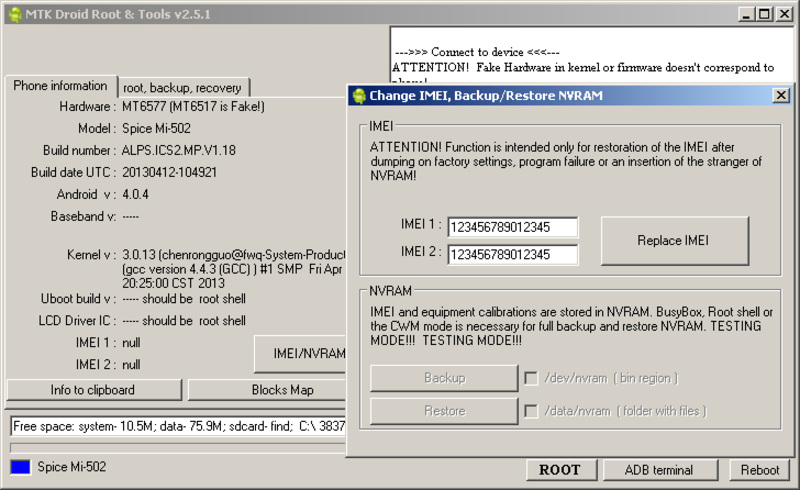Toggle the /dev/nvram (bin region) checkbox
This screenshot has width=800, height=490.
(x=531, y=378)
